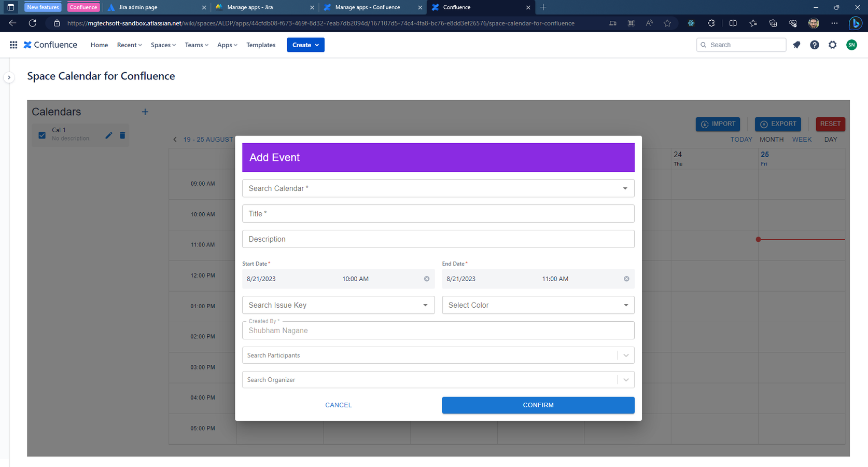Image resolution: width=868 pixels, height=467 pixels.
Task: Click the RESET button
Action: click(x=830, y=124)
